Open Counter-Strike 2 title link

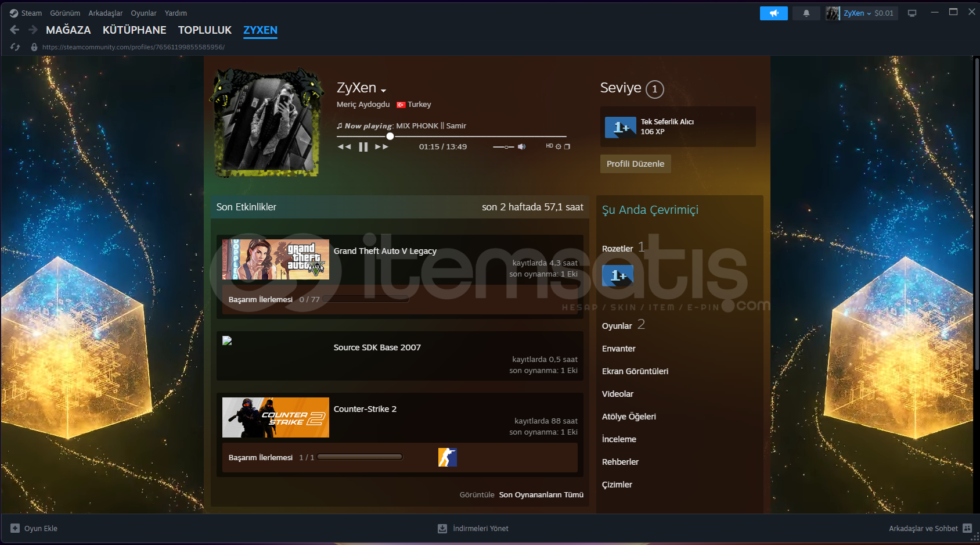click(x=365, y=409)
